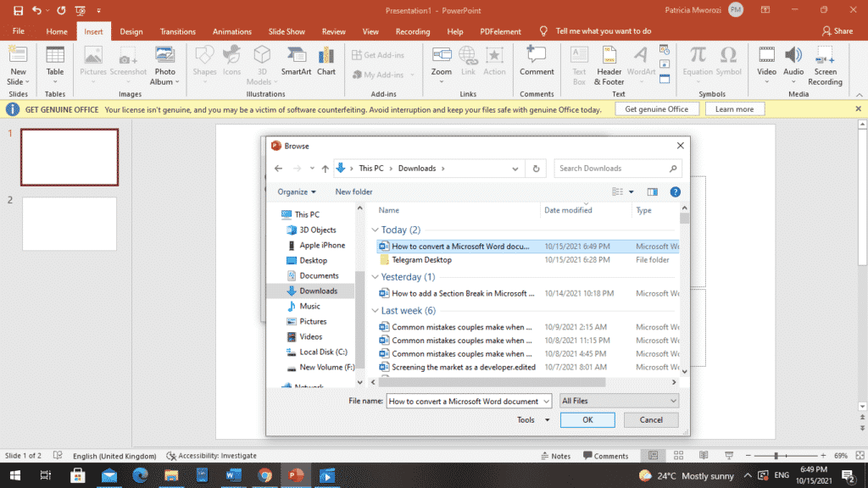The width and height of the screenshot is (868, 488).
Task: Click zoom in plus on status bar
Action: click(823, 455)
